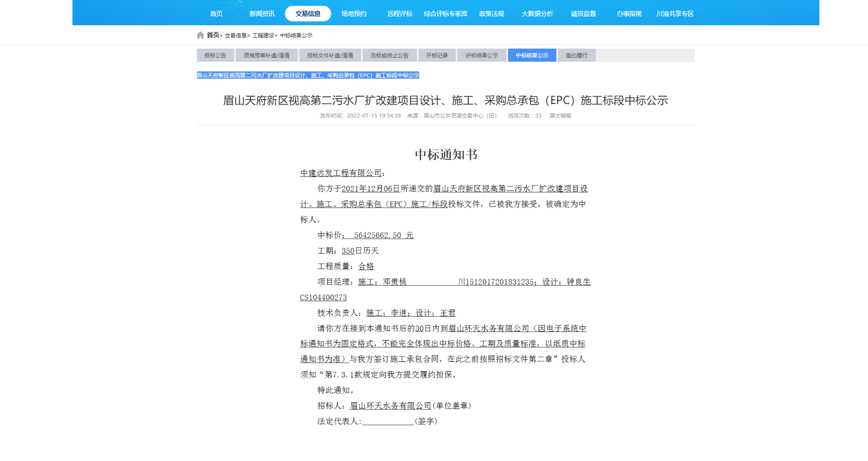Click the date 2021年12月06日
868x461 pixels.
coord(371,189)
